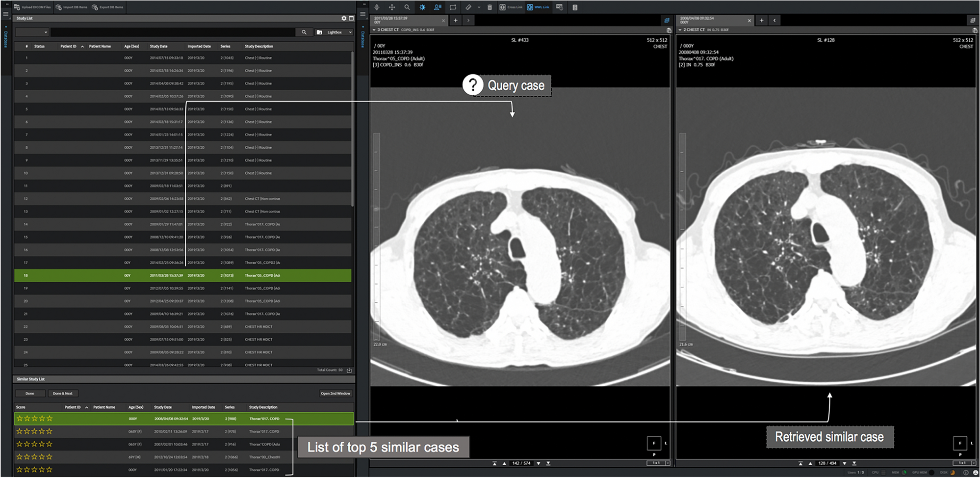Open the search filter combo box
Image resolution: width=980 pixels, height=478 pixels.
pyautogui.click(x=32, y=32)
